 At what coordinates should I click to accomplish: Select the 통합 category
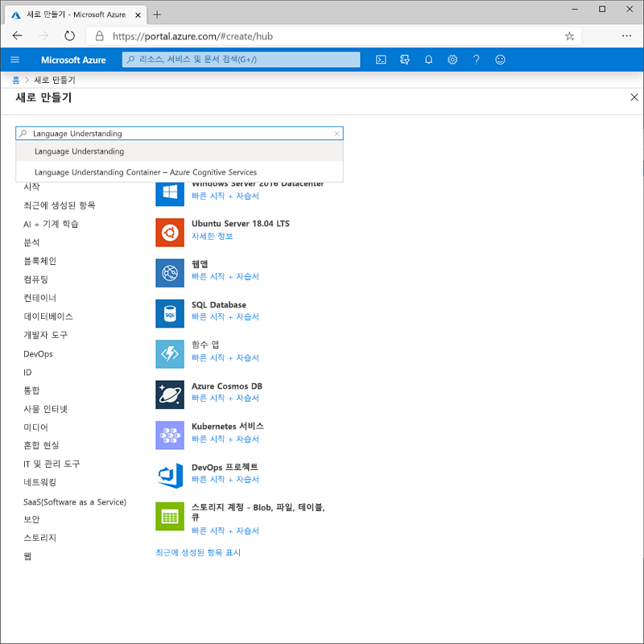(31, 390)
